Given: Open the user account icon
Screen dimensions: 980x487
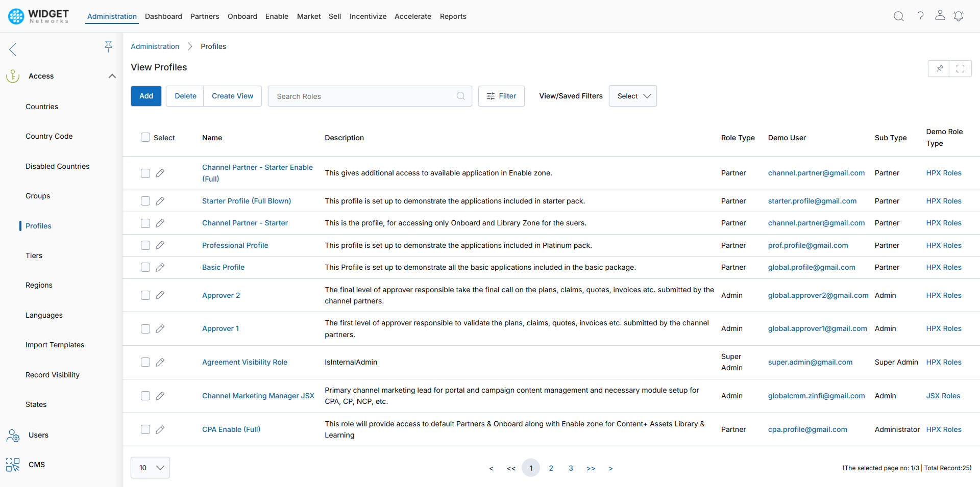Looking at the screenshot, I should click(940, 16).
